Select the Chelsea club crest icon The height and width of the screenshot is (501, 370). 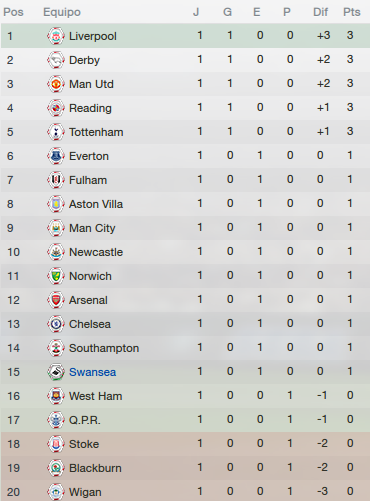(x=56, y=324)
